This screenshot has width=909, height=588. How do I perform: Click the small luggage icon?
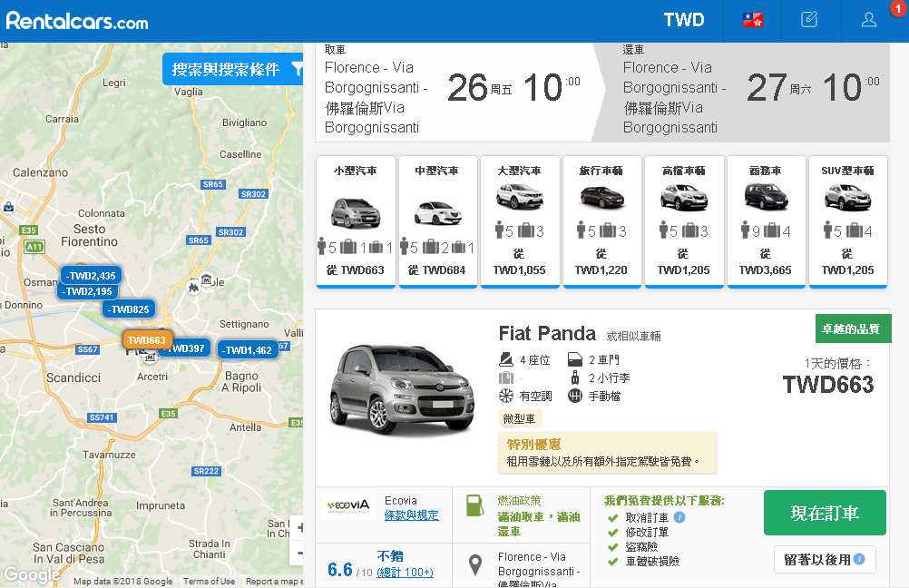[574, 378]
